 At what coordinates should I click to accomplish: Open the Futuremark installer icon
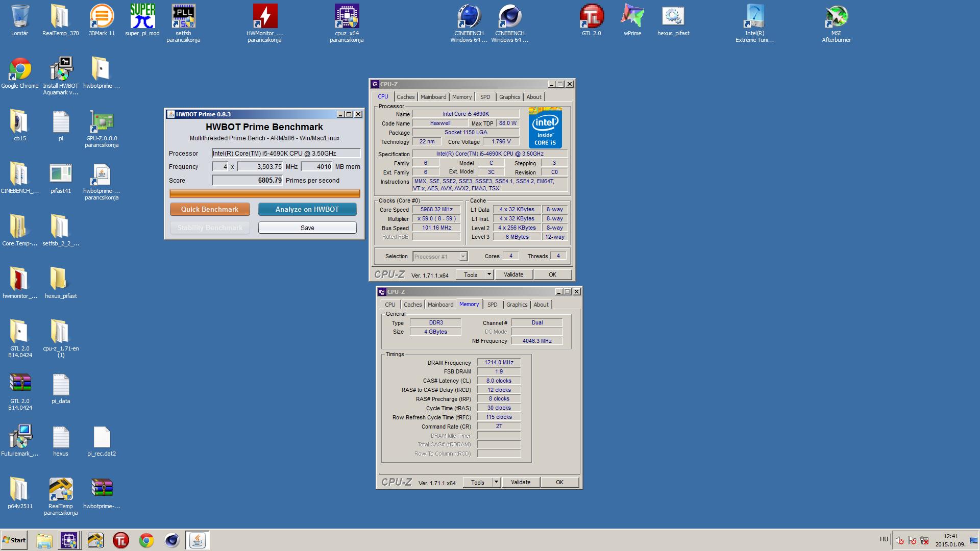click(19, 437)
